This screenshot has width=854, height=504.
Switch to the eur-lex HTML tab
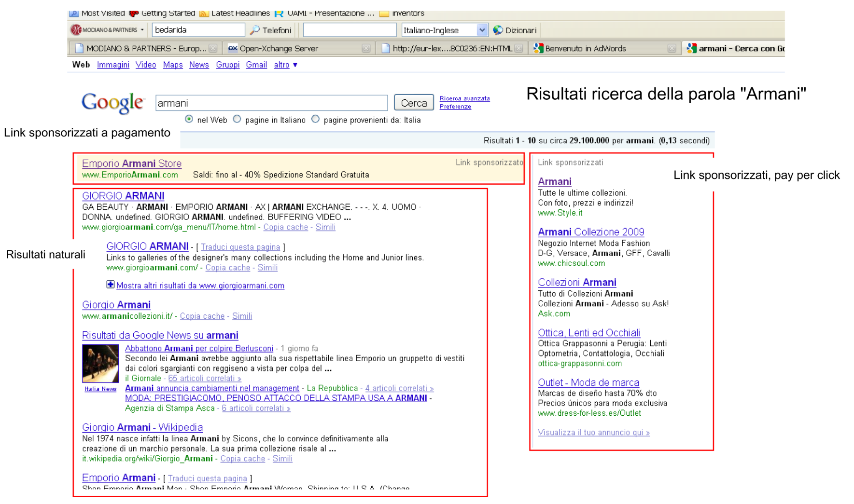pyautogui.click(x=451, y=48)
